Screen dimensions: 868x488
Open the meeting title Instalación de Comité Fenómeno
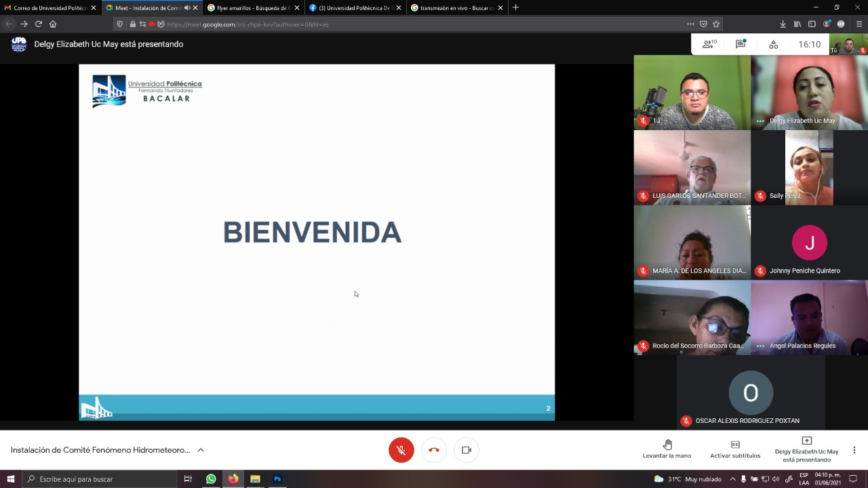coord(100,450)
